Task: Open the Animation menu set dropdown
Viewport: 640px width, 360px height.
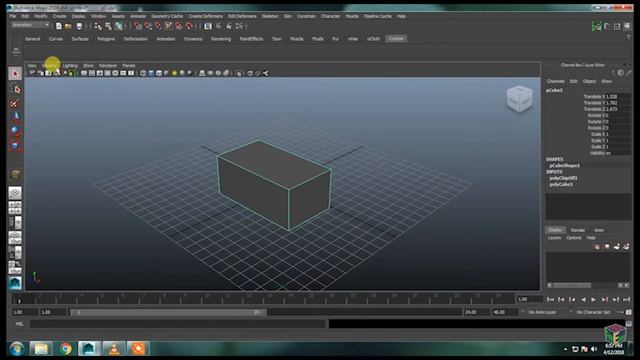Action: pos(31,25)
